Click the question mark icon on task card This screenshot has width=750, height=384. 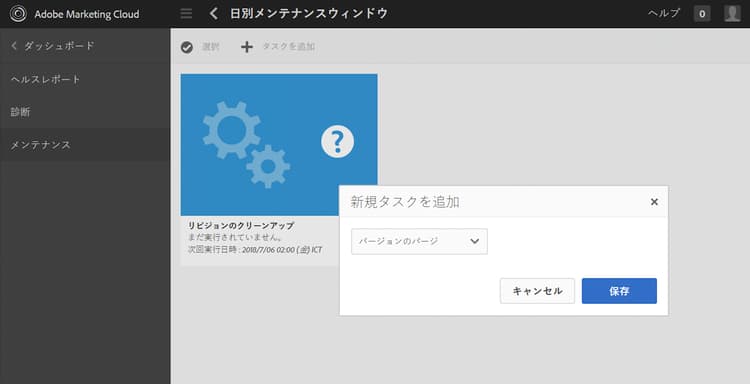338,142
